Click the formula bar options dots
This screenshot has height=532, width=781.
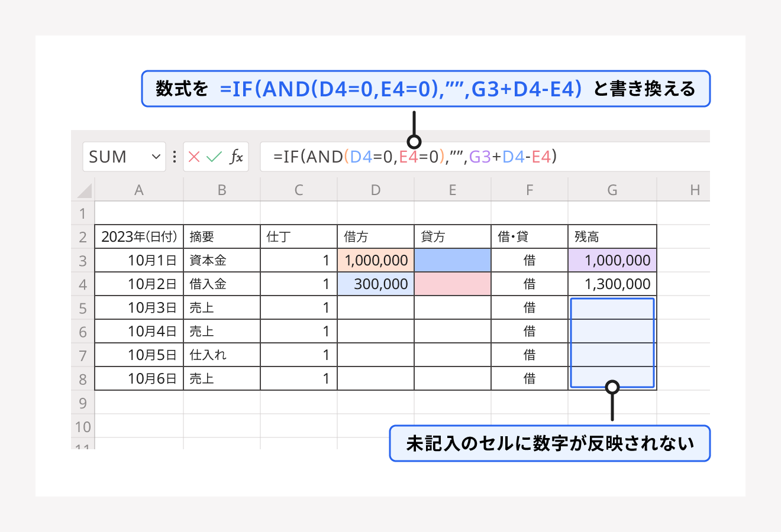[175, 157]
